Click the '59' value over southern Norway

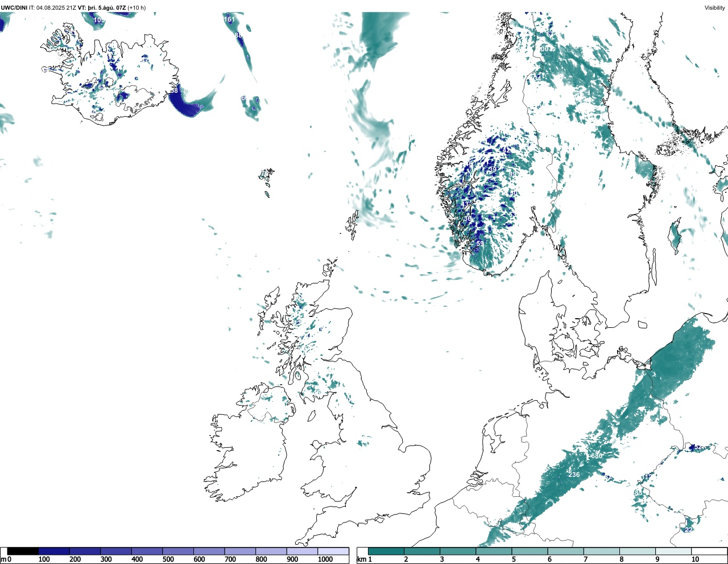tap(480, 244)
